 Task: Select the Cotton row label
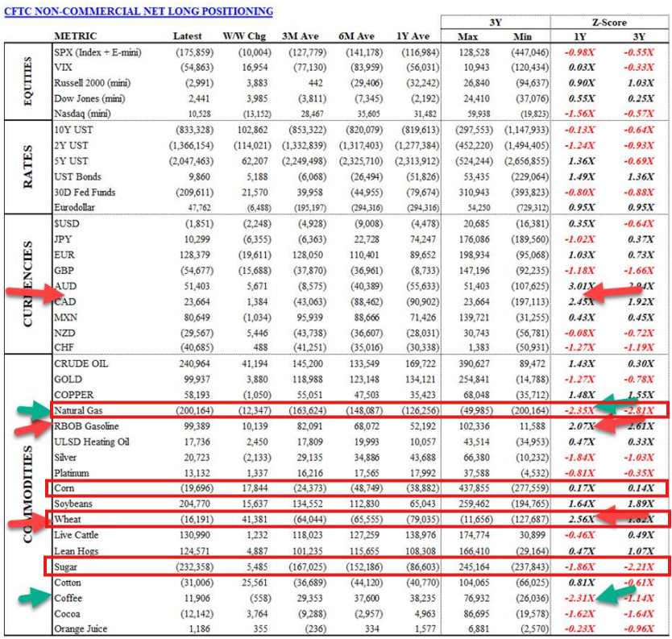[68, 583]
